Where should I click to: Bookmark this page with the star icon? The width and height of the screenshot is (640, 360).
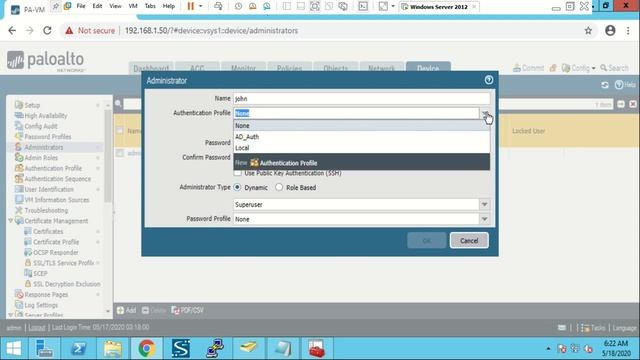click(x=588, y=31)
